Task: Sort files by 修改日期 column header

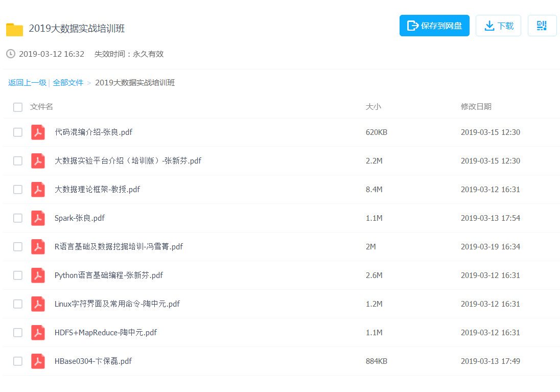Action: click(476, 107)
